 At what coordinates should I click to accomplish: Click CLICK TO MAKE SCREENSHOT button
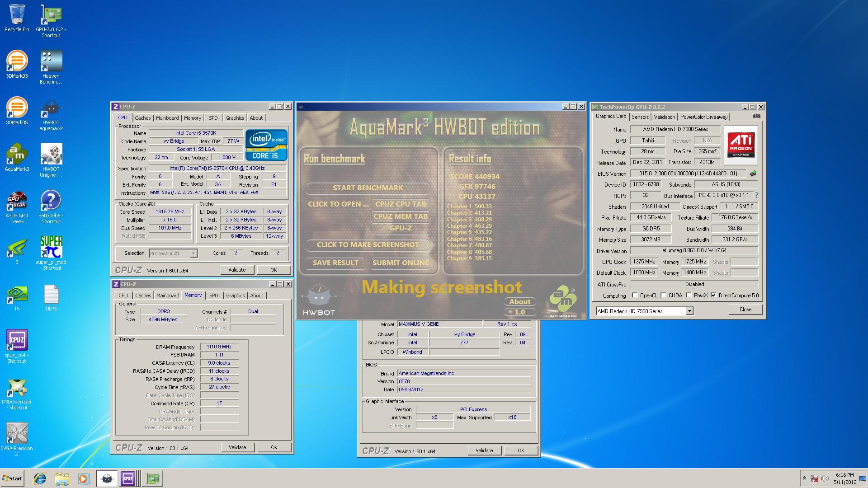click(368, 245)
